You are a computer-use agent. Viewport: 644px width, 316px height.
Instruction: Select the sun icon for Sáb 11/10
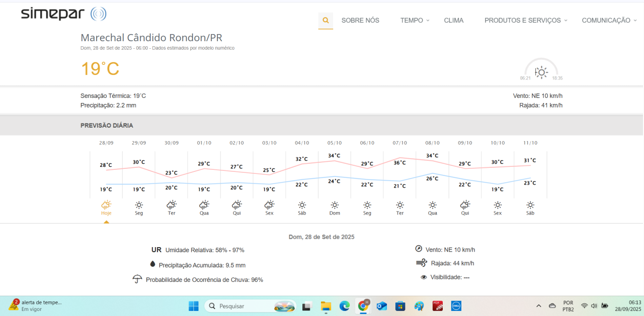pyautogui.click(x=530, y=205)
